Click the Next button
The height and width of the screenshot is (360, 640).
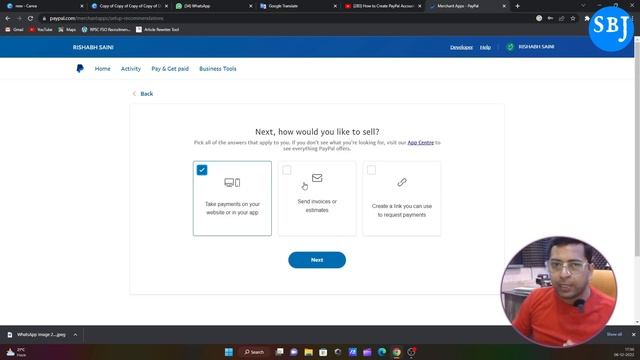[x=317, y=260]
